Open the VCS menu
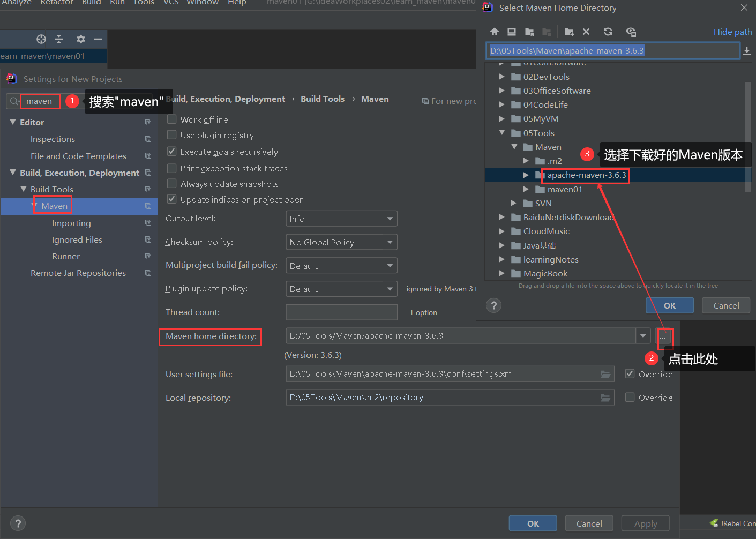Image resolution: width=756 pixels, height=539 pixels. pos(171,3)
